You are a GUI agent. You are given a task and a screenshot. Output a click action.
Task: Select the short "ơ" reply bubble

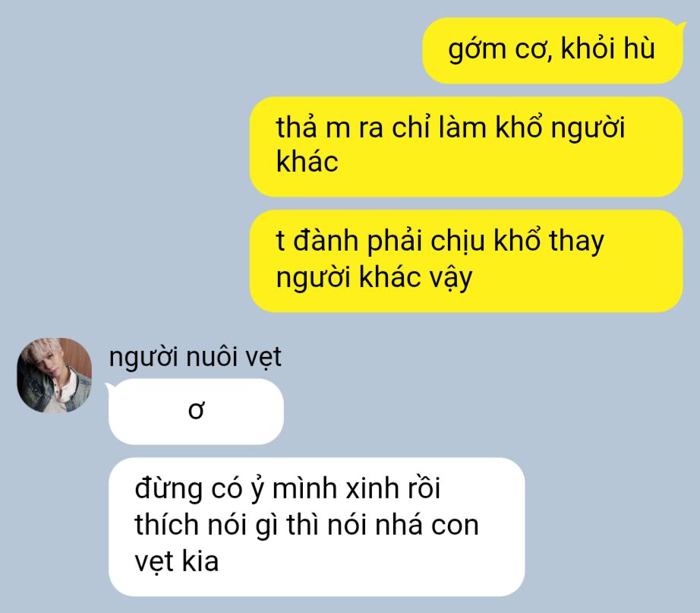(196, 412)
